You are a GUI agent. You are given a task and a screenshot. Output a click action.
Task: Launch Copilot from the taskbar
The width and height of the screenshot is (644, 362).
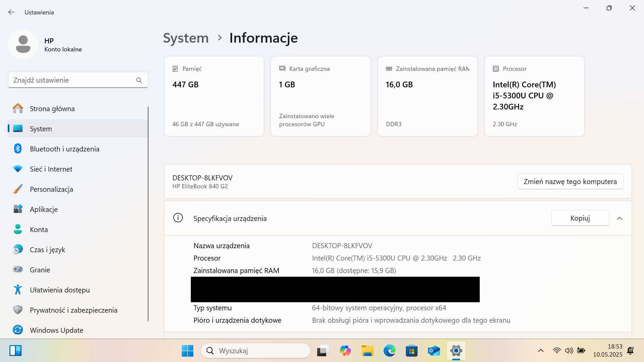pos(345,351)
